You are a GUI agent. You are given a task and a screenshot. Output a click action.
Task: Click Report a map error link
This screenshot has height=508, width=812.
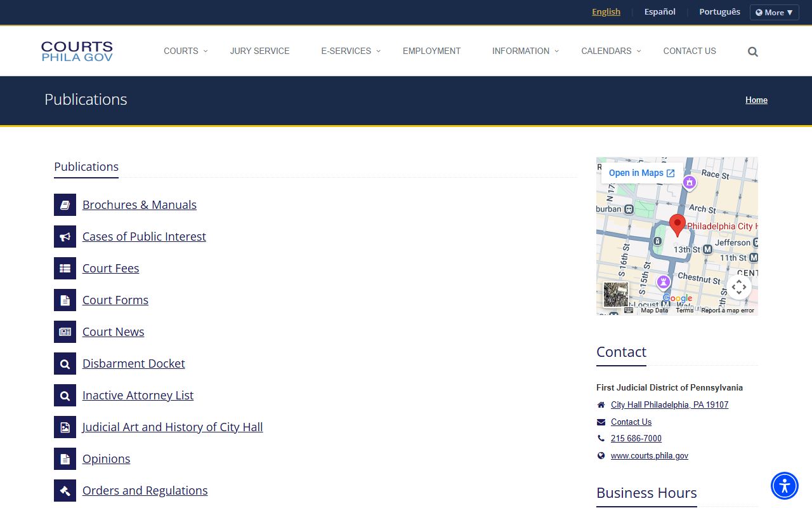tap(728, 311)
